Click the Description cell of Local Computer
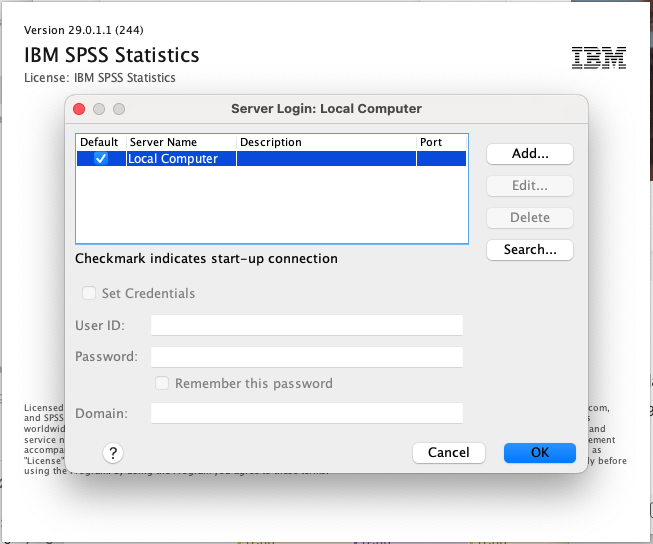The image size is (653, 544). pos(326,159)
